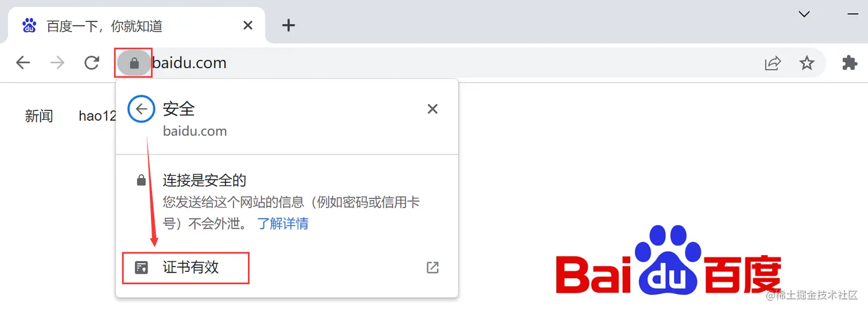Click the 证书有效 entry

pos(287,267)
